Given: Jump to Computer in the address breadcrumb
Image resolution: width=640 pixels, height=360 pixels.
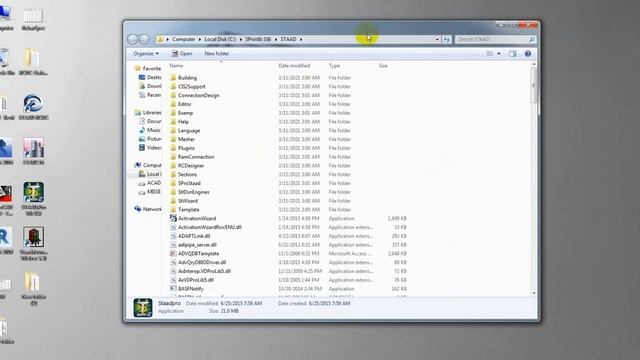Looking at the screenshot, I should click(x=184, y=39).
